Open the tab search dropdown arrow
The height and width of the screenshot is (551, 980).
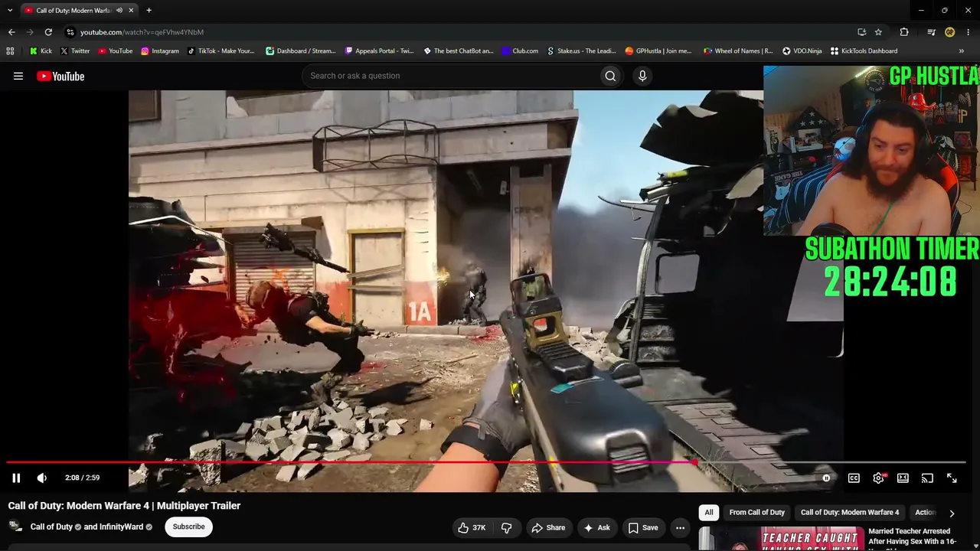[10, 11]
